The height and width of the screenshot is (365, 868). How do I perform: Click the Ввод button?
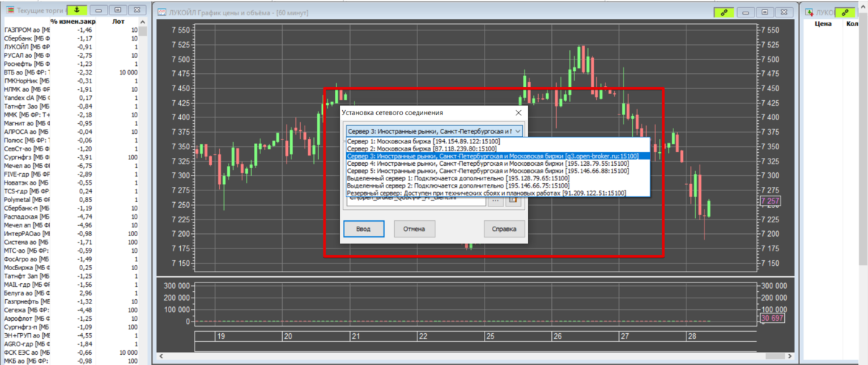363,229
